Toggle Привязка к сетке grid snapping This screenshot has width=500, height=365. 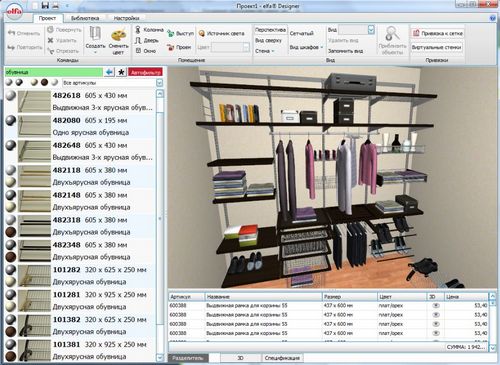pyautogui.click(x=437, y=33)
